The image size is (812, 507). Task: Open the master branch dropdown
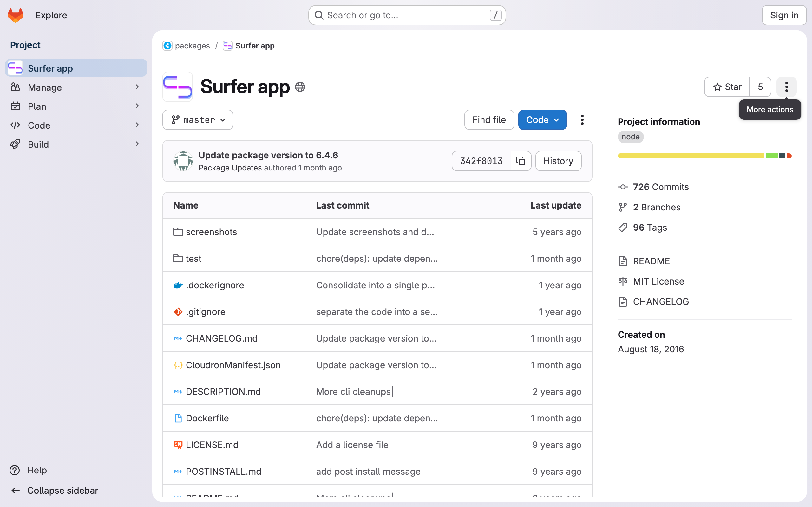pos(198,120)
